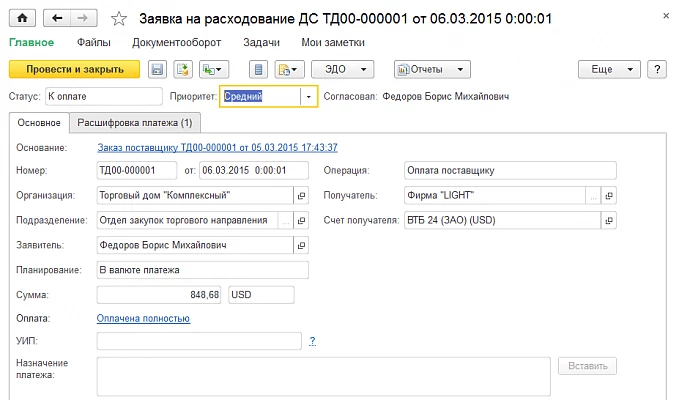
Task: Select Подразделение with the ellipsis button
Action: pyautogui.click(x=285, y=221)
